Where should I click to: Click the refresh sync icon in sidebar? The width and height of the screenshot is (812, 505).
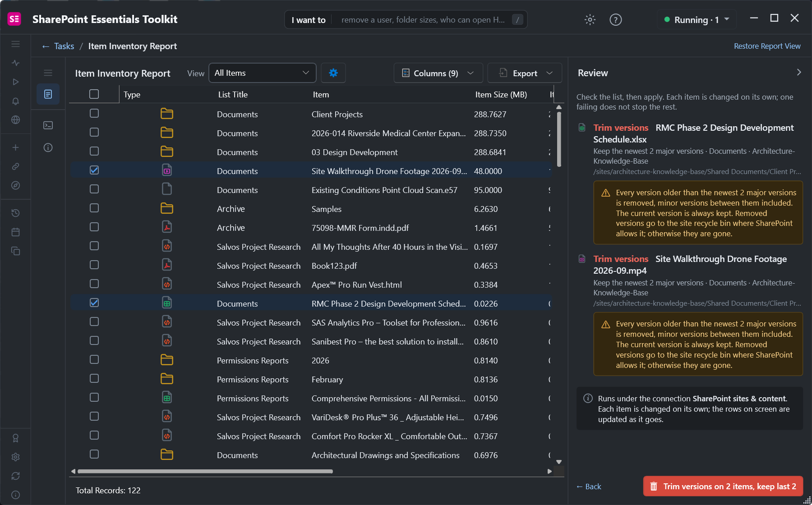pos(15,476)
